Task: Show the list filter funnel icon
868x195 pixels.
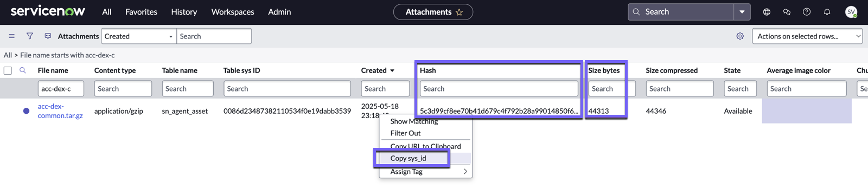Action: pos(30,36)
